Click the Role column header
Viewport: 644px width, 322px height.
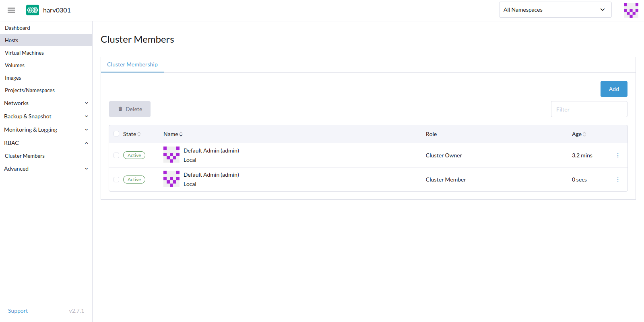pos(431,134)
